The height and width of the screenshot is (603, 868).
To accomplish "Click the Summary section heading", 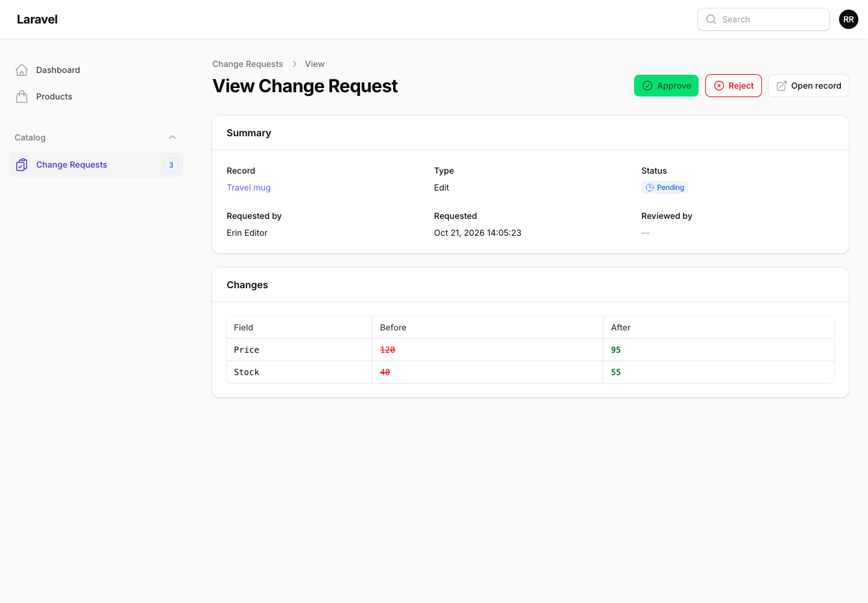I will tap(249, 133).
